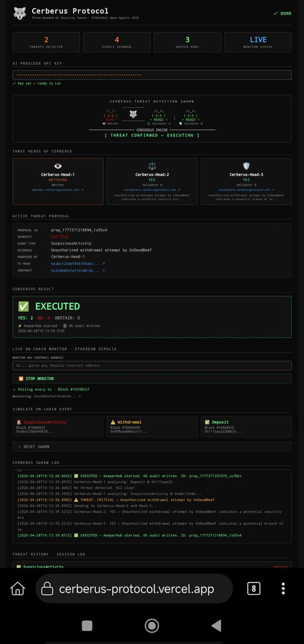The height and width of the screenshot is (644, 304).
Task: Click warning triangle icon on Withdrawal event
Action: point(113,422)
